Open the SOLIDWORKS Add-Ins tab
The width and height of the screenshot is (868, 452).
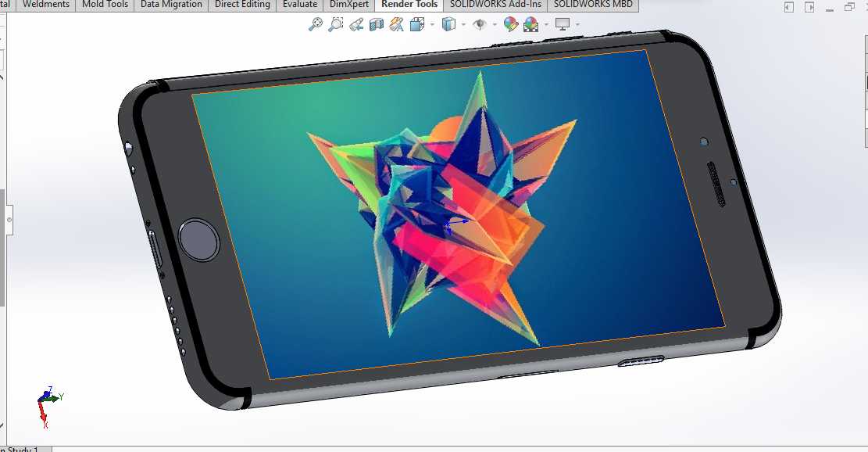495,5
